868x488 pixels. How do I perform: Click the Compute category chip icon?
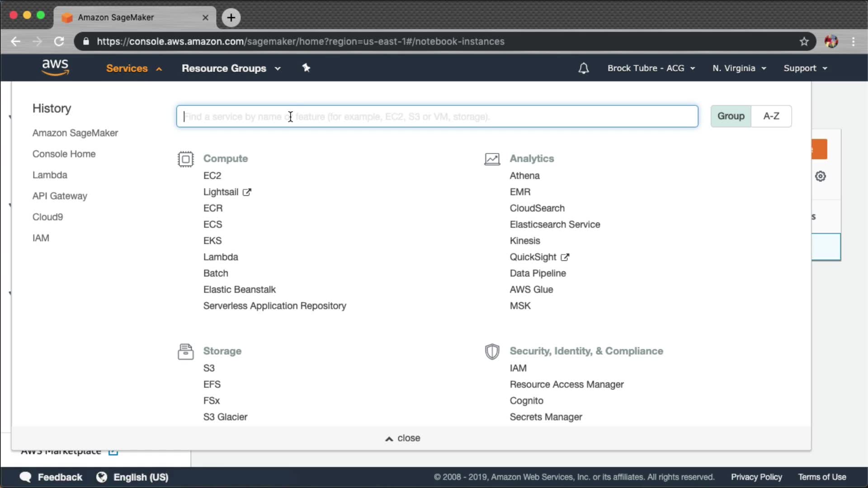185,159
